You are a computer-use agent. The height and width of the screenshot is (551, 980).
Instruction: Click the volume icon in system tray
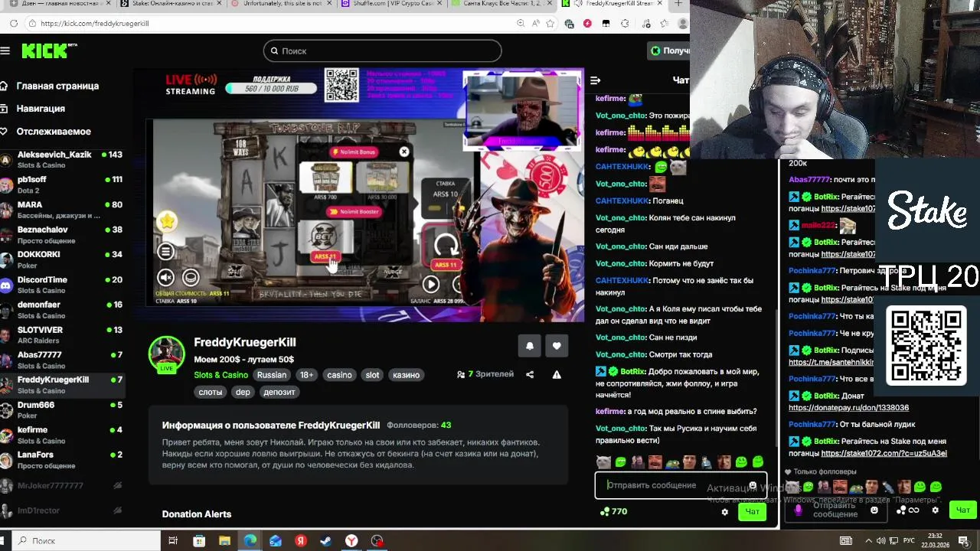880,541
